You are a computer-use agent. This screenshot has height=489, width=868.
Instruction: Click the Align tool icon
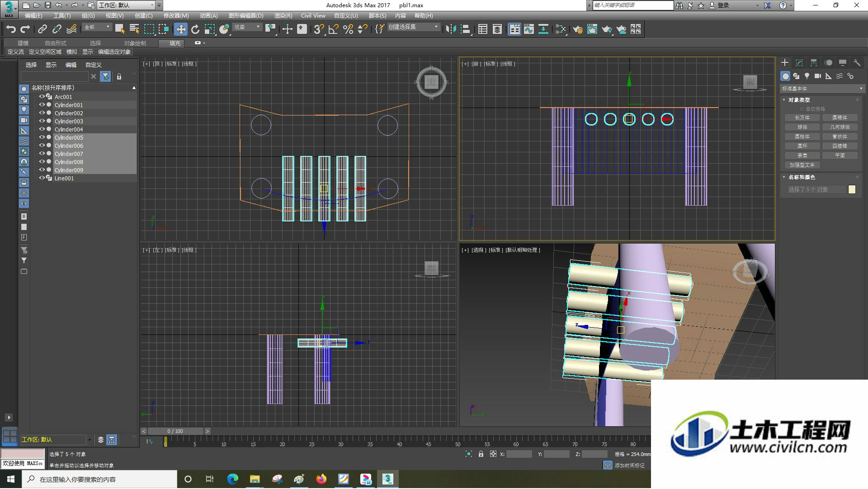[465, 29]
